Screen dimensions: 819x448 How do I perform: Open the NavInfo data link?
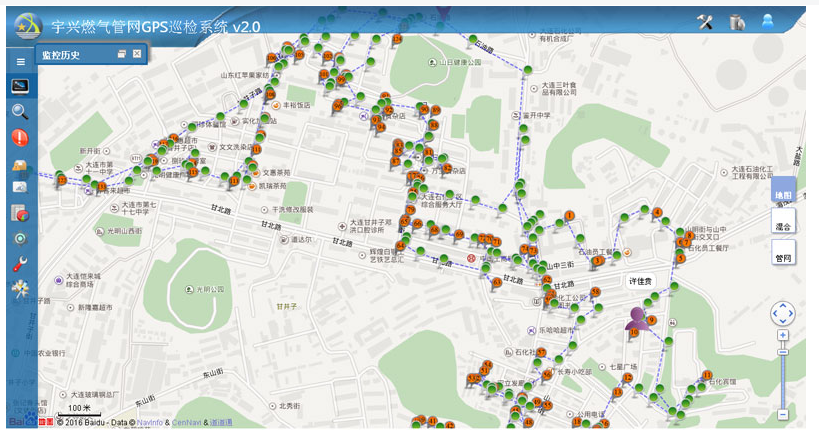(149, 424)
